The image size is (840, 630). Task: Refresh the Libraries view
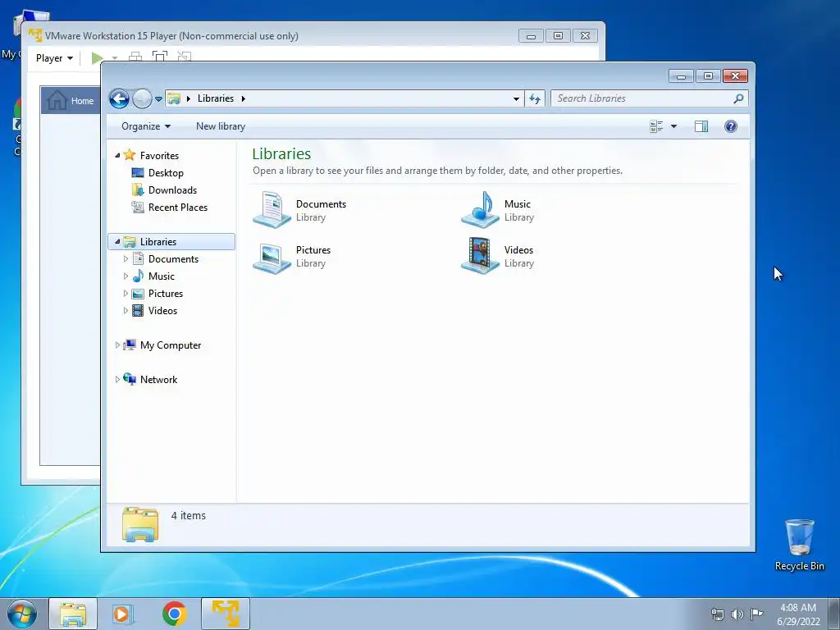pyautogui.click(x=535, y=98)
